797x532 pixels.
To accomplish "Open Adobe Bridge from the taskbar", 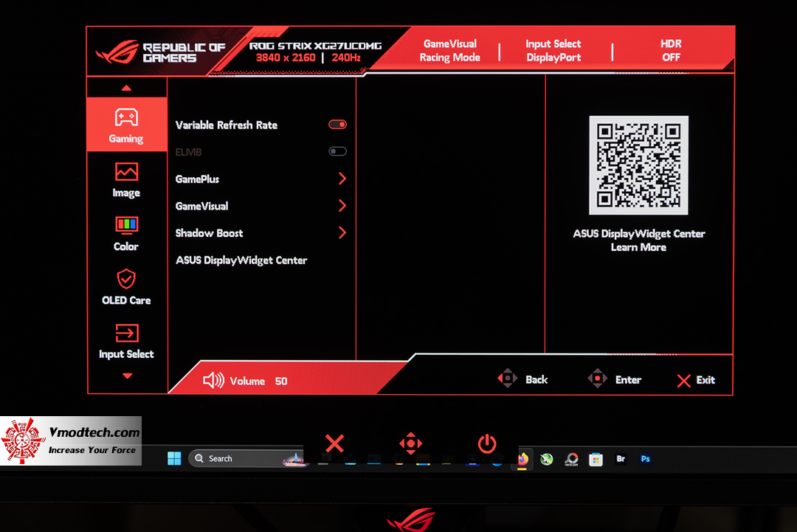I will click(x=621, y=459).
